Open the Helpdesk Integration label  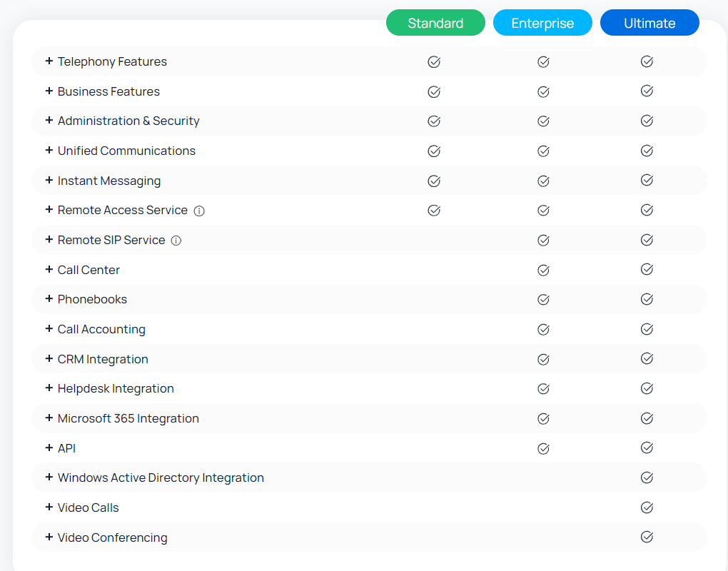(116, 388)
